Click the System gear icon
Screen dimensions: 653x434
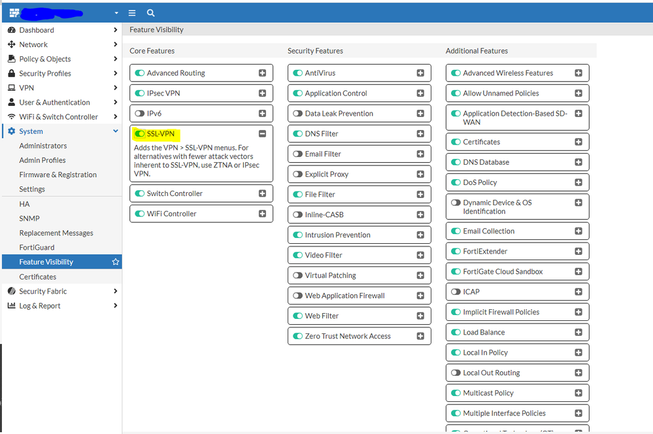12,131
